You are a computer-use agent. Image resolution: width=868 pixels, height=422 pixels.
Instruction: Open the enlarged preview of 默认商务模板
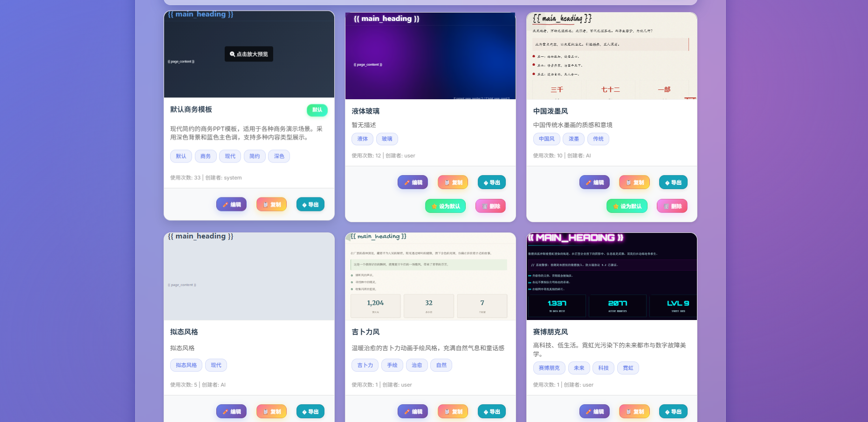[248, 54]
